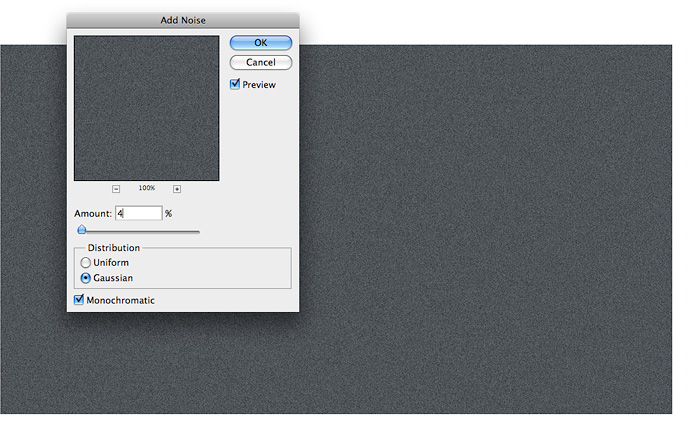Select Gaussian distribution radio button

coord(85,278)
